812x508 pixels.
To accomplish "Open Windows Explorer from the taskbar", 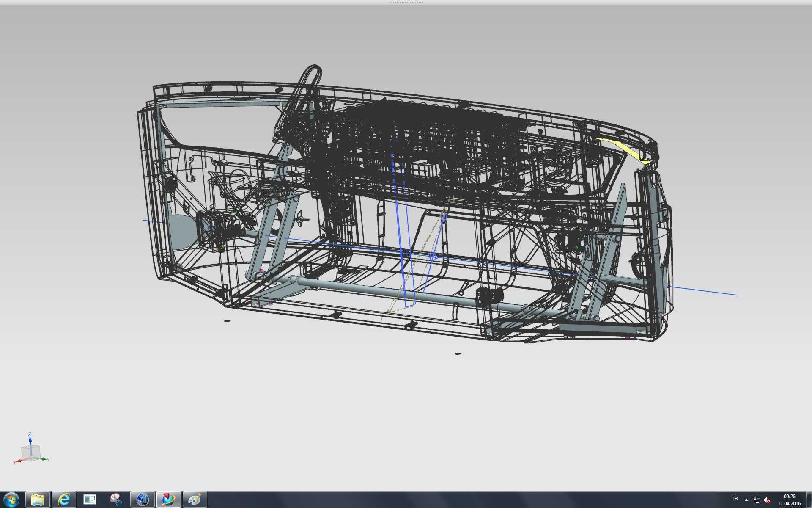I will point(38,500).
